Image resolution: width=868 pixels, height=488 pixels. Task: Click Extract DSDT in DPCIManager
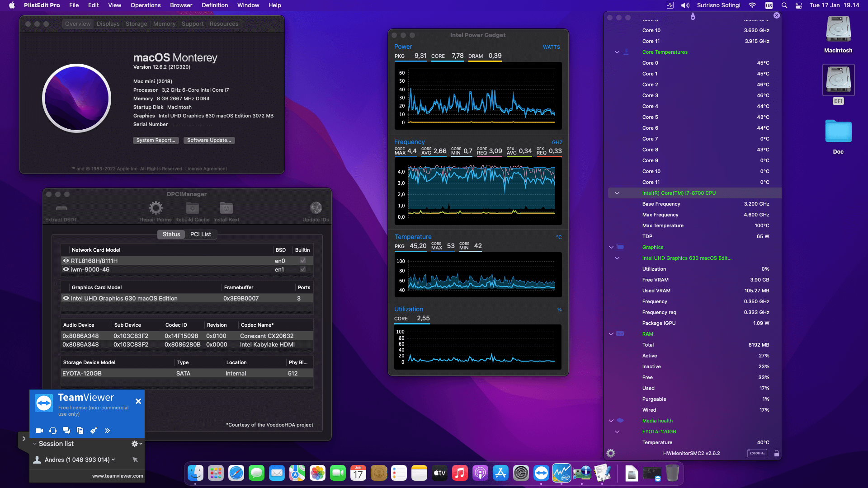tap(61, 212)
